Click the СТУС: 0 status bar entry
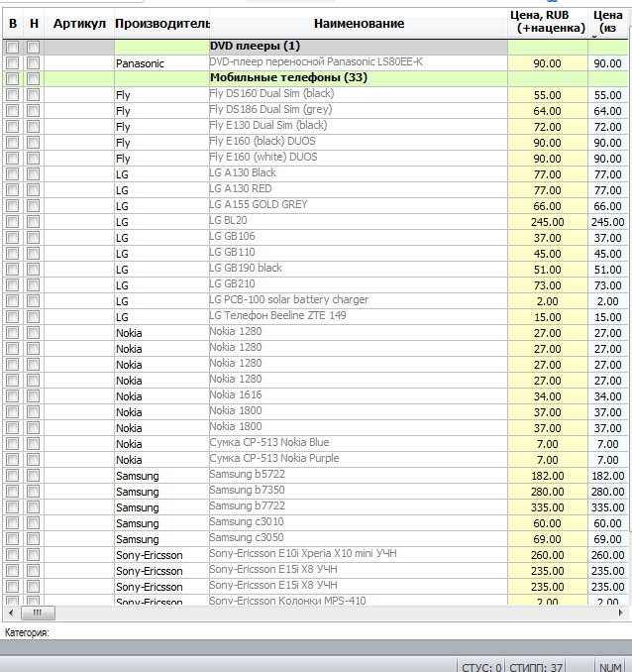 (x=481, y=667)
